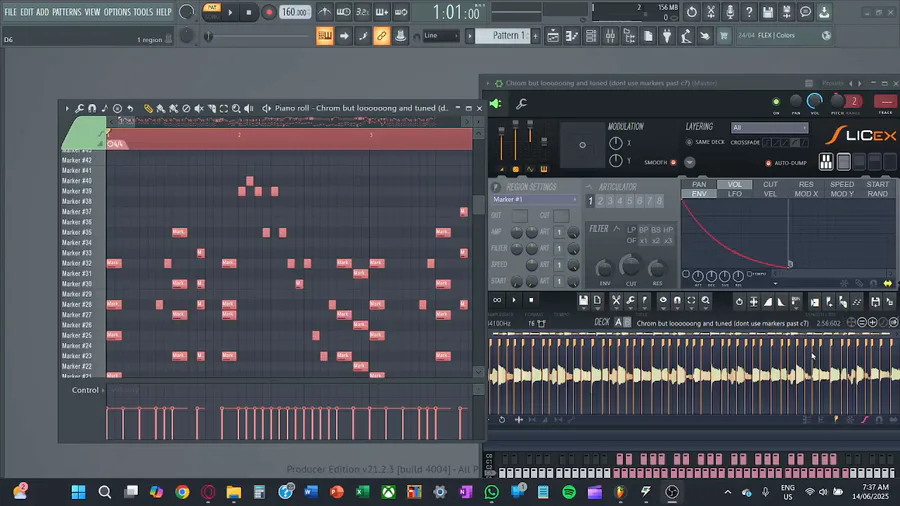
Task: Toggle the metronome icon
Action: point(324,12)
